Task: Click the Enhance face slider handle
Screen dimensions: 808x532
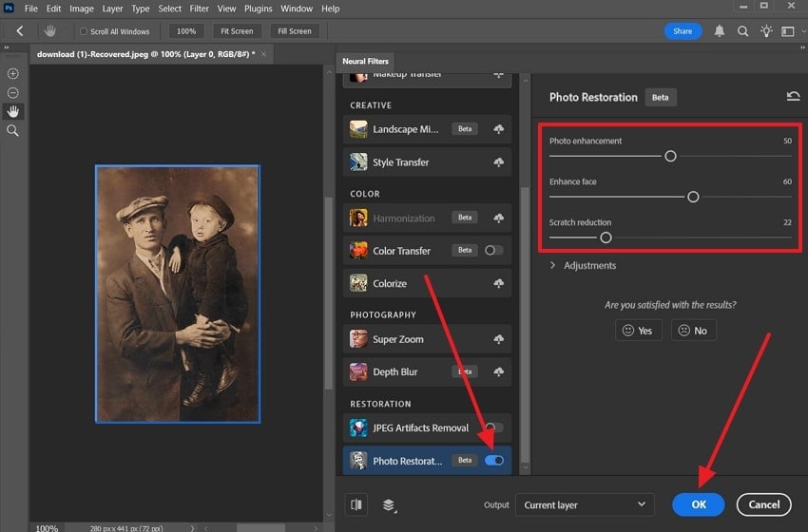Action: [x=693, y=197]
